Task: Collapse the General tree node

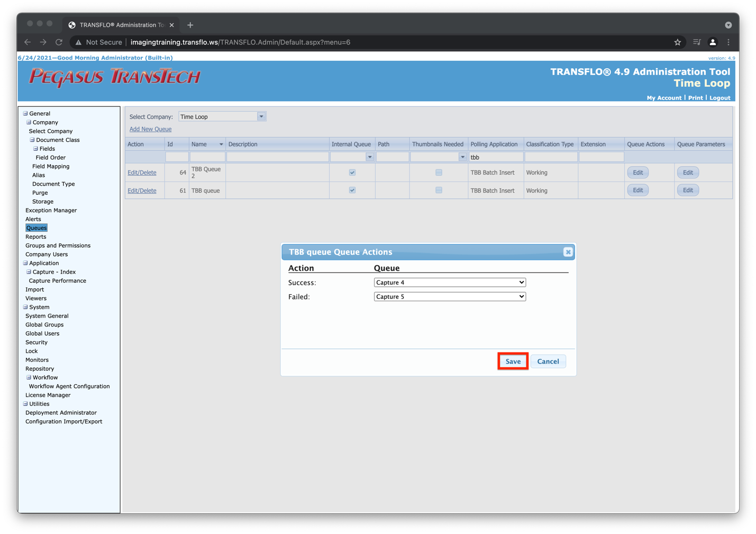Action: click(x=25, y=113)
